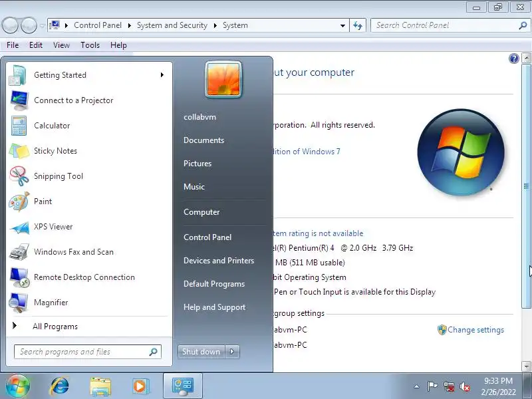This screenshot has width=532, height=399.
Task: Expand breadcrumb arrow after Control Panel
Action: [x=129, y=25]
